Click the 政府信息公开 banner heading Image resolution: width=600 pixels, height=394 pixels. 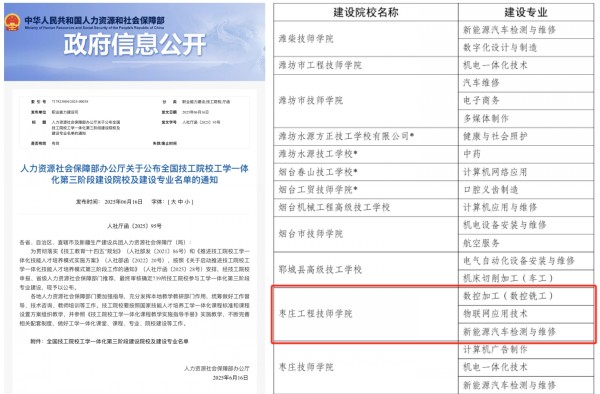135,44
